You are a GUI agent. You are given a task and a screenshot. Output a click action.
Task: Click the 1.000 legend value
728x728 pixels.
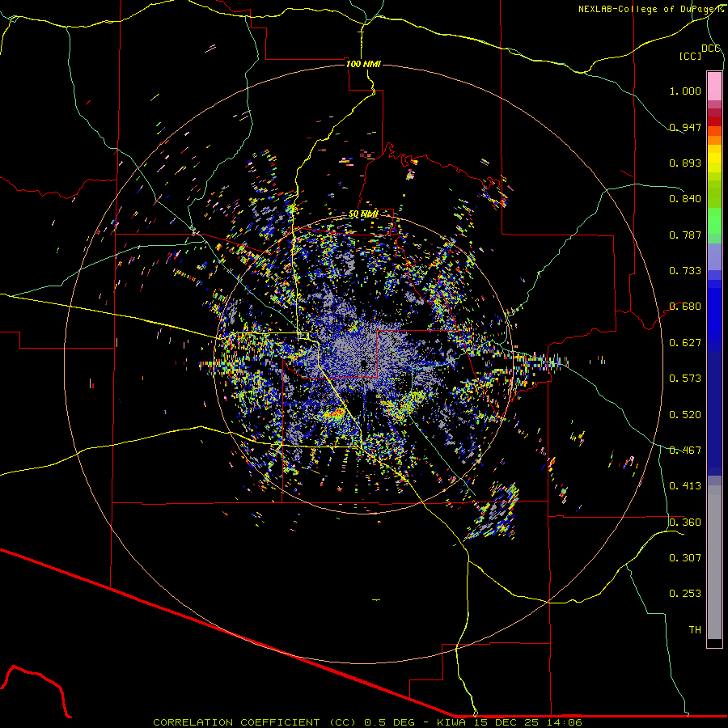[x=685, y=91]
